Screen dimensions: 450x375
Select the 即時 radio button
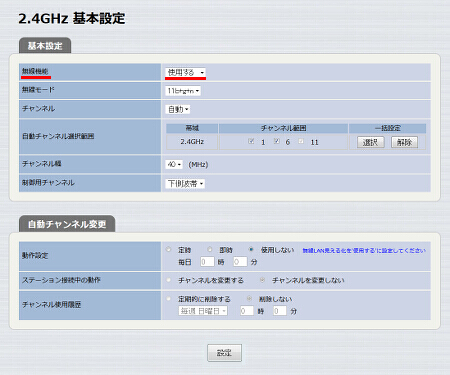[x=210, y=249]
